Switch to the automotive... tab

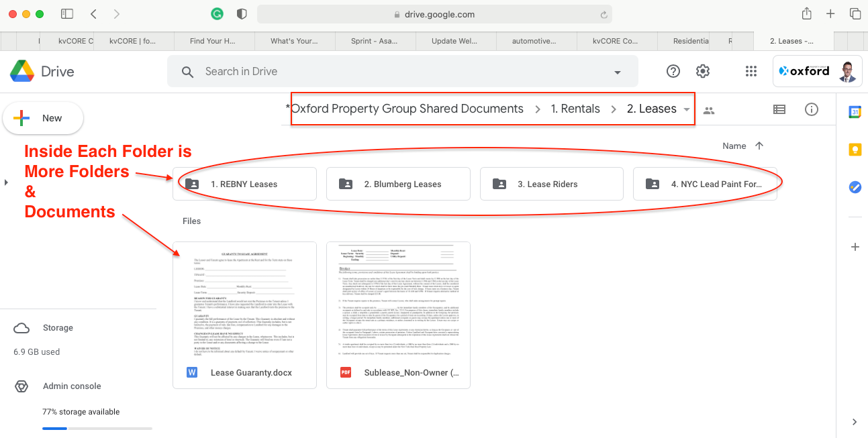click(536, 41)
